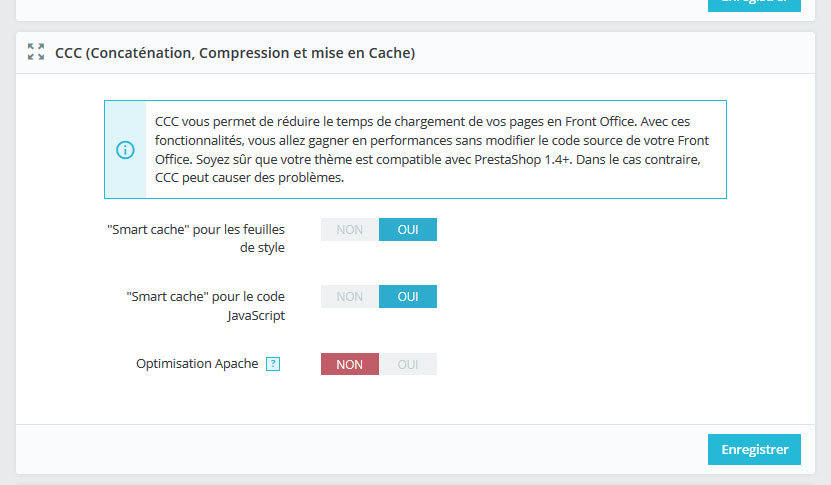
Task: Disable Smart cache for JavaScript code with NON
Action: pos(350,297)
